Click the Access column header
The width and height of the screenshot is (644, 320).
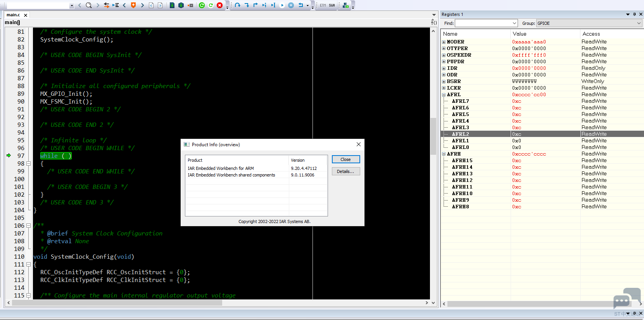(x=591, y=34)
